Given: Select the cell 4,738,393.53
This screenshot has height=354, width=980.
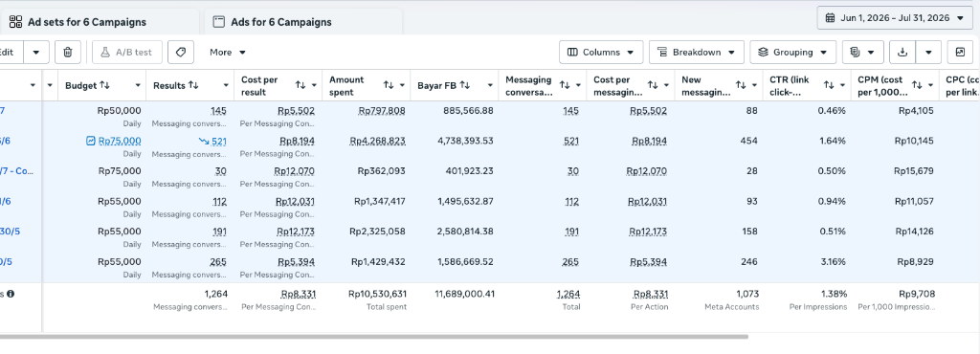Looking at the screenshot, I should 465,141.
